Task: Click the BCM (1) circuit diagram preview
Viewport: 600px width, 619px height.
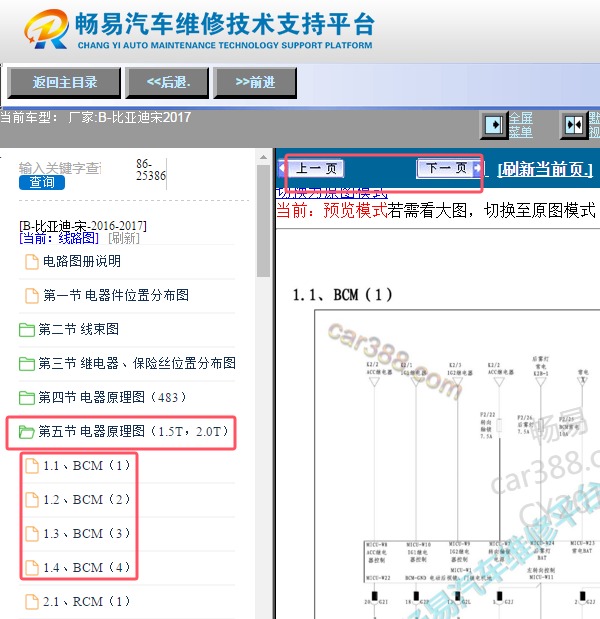Action: [457, 464]
